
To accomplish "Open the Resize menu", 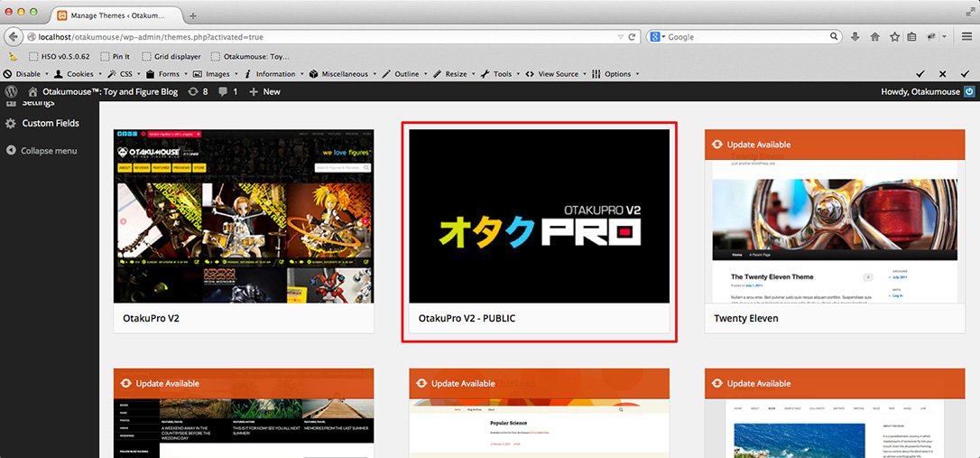I will coord(455,74).
